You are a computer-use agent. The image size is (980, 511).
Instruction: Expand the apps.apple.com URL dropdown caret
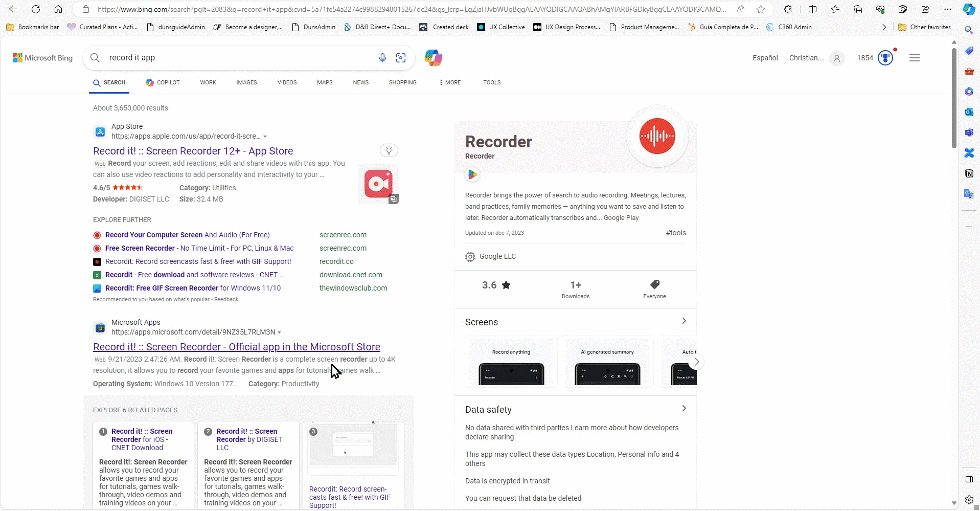pos(265,137)
